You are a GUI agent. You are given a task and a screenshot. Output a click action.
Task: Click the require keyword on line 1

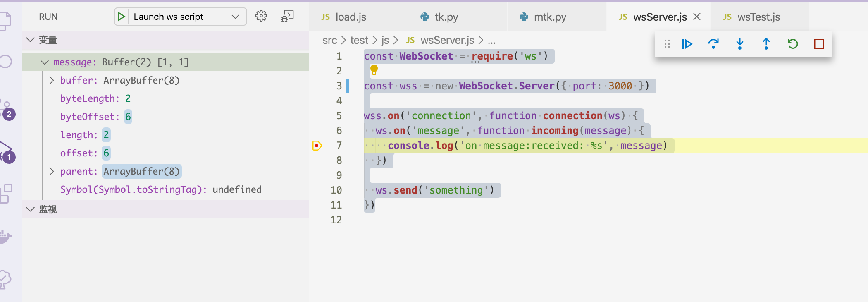[492, 56]
